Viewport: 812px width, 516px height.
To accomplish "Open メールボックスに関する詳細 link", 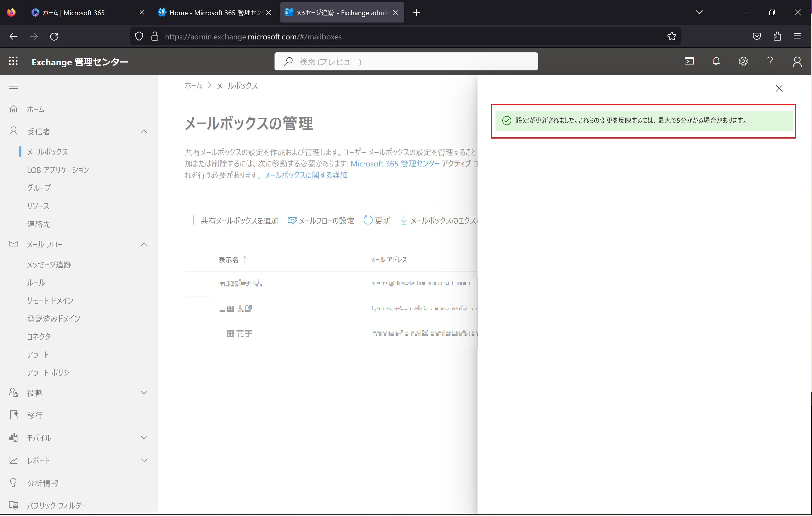I will 306,175.
